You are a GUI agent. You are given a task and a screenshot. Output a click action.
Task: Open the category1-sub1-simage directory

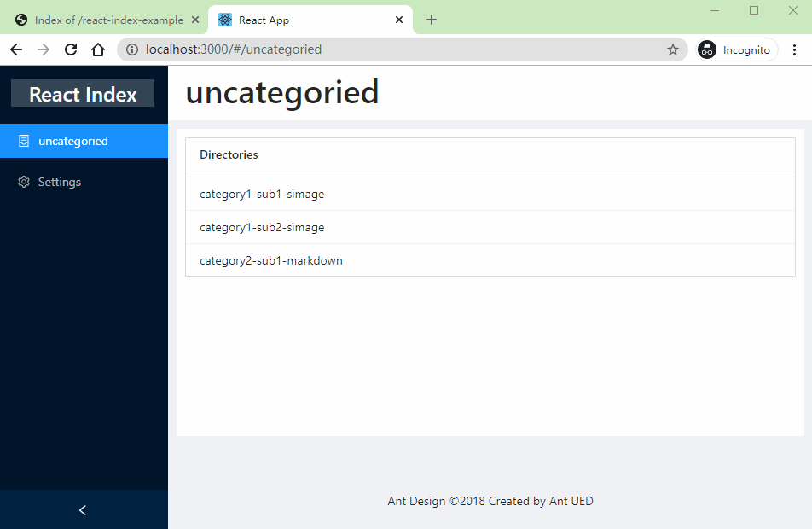coord(262,194)
